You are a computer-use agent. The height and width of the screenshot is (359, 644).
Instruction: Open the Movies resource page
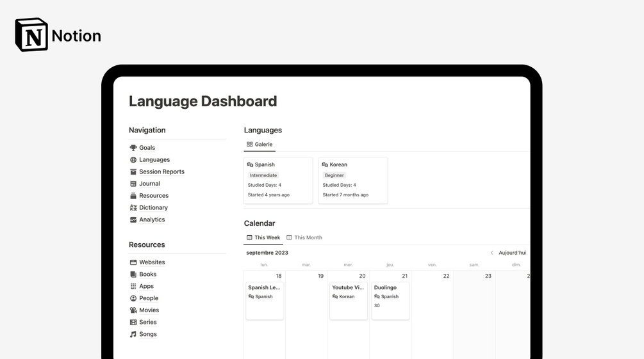pos(149,310)
